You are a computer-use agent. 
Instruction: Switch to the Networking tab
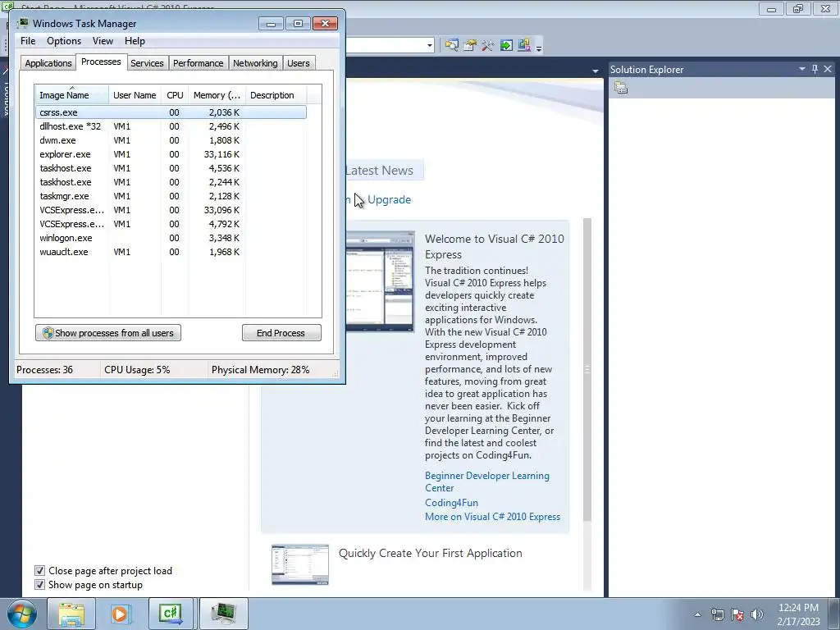(255, 62)
